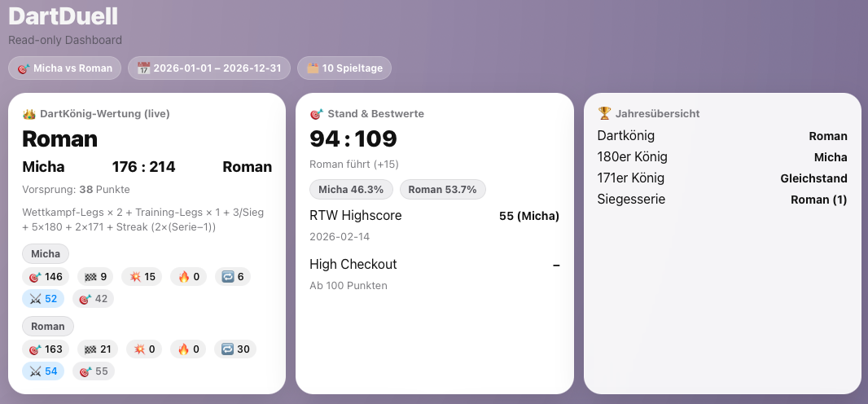
Task: Click the DartDuell title heading
Action: (63, 16)
